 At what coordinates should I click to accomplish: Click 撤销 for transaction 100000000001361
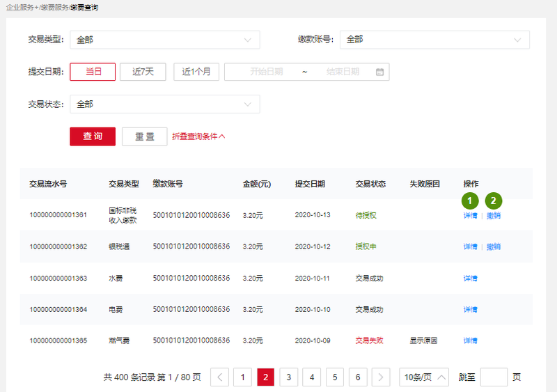coord(494,215)
